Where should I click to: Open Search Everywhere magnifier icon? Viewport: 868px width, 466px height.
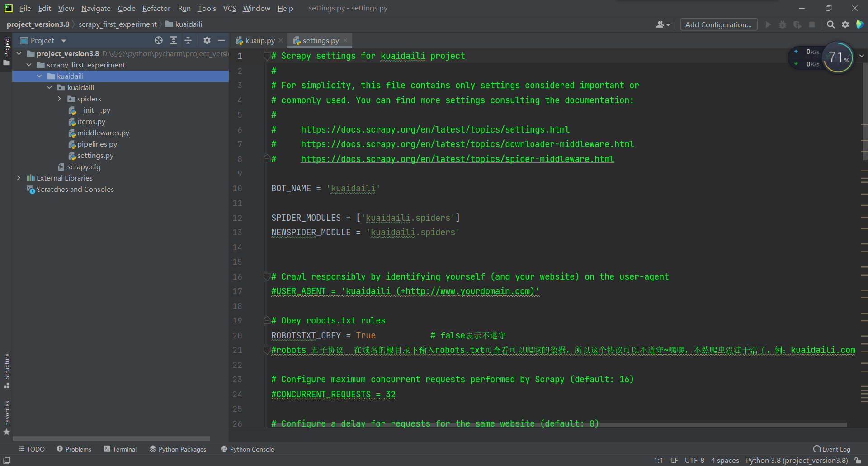point(831,24)
